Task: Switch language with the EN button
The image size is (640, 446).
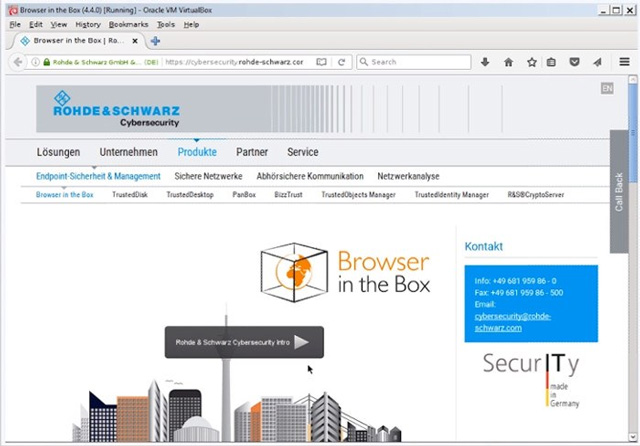Action: [607, 88]
